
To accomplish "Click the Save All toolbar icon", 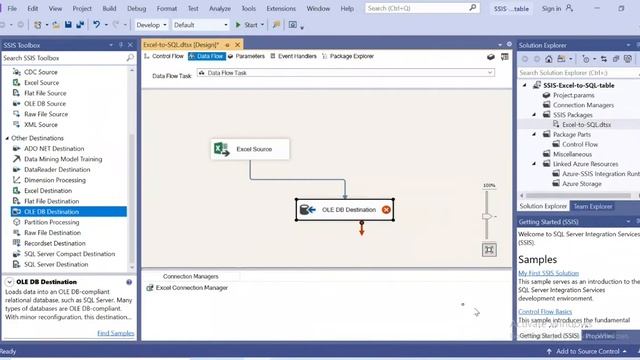I will tap(80, 25).
